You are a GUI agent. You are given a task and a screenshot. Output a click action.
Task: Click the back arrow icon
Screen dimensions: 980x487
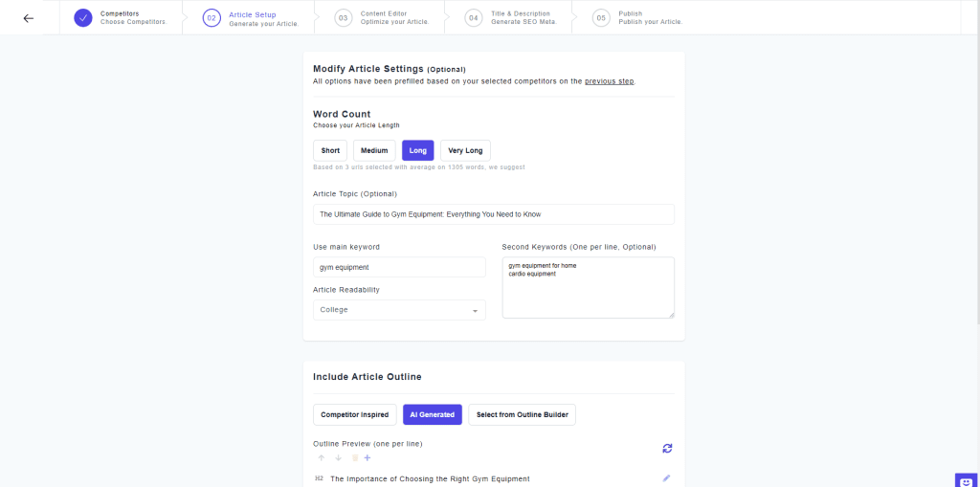(x=28, y=18)
